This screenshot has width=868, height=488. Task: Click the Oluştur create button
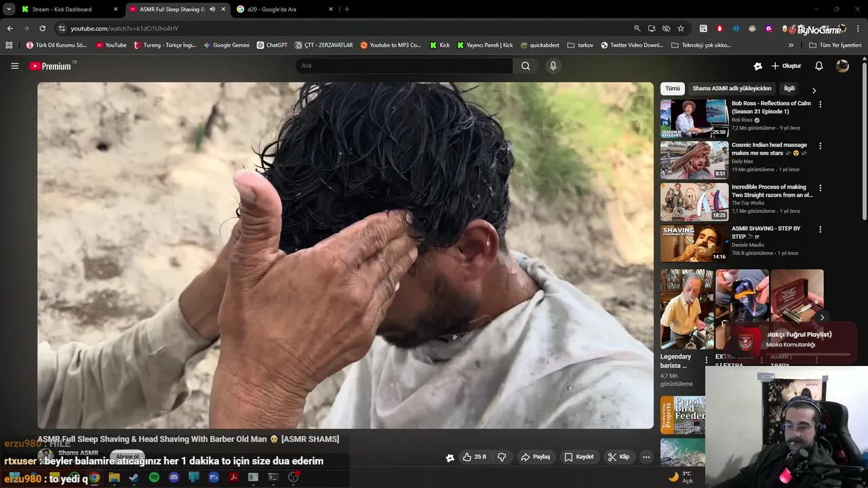(786, 66)
